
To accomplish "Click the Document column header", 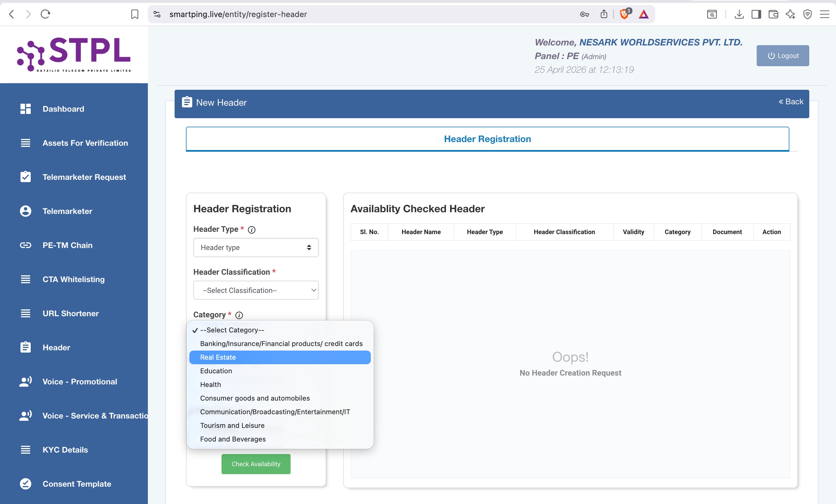I will tap(727, 232).
